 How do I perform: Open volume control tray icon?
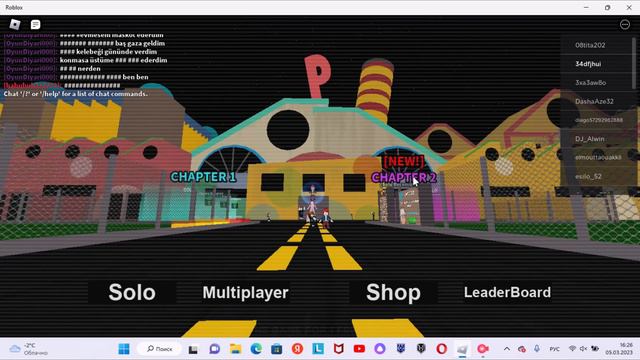point(583,349)
